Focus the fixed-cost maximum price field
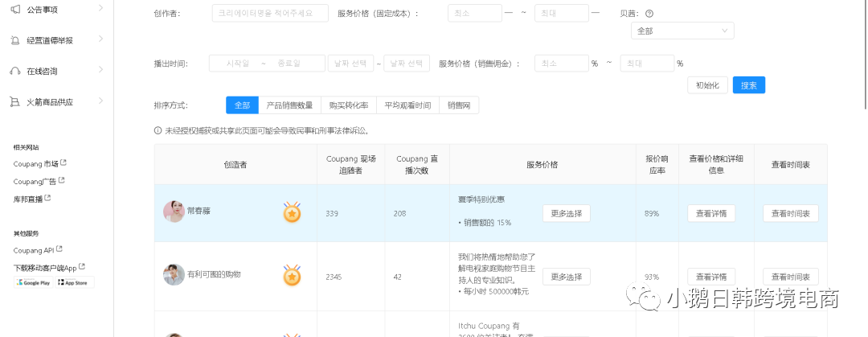 click(x=561, y=14)
